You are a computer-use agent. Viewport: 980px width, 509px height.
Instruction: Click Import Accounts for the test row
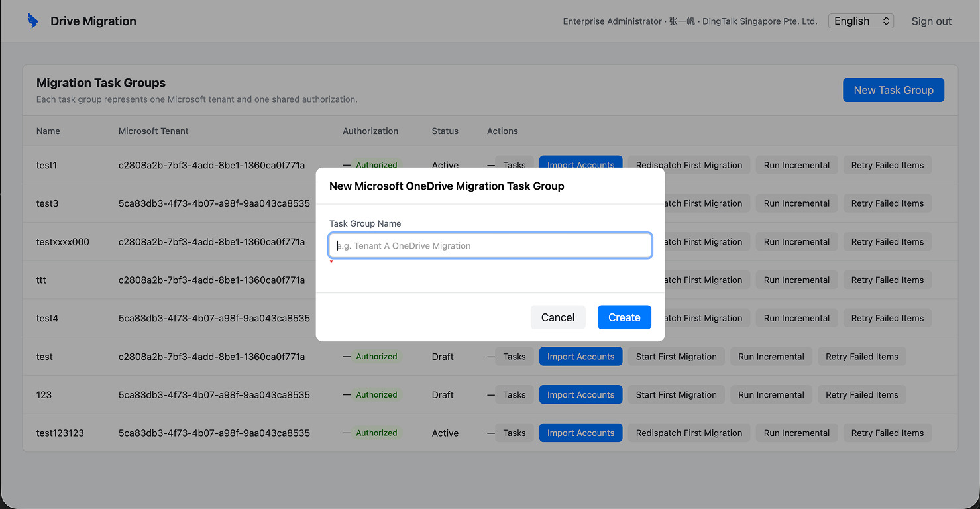click(x=580, y=357)
